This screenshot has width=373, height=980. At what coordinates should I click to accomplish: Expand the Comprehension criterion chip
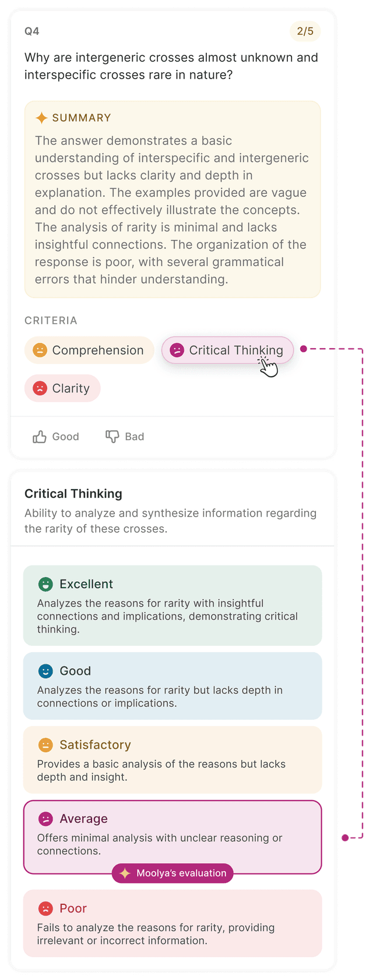90,350
